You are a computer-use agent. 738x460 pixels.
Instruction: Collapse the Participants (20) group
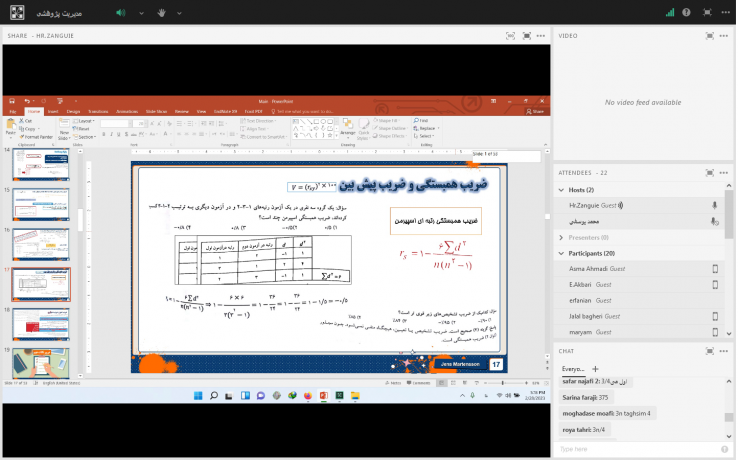coord(561,253)
